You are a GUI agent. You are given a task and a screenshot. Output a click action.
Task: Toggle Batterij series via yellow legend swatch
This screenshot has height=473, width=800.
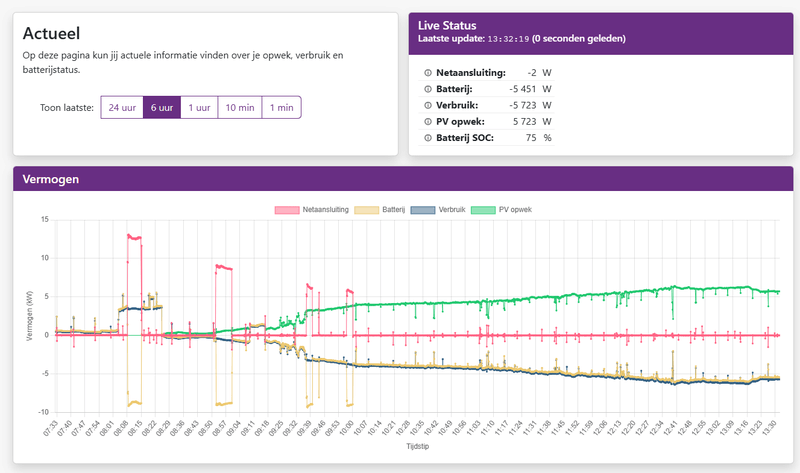[x=367, y=210]
